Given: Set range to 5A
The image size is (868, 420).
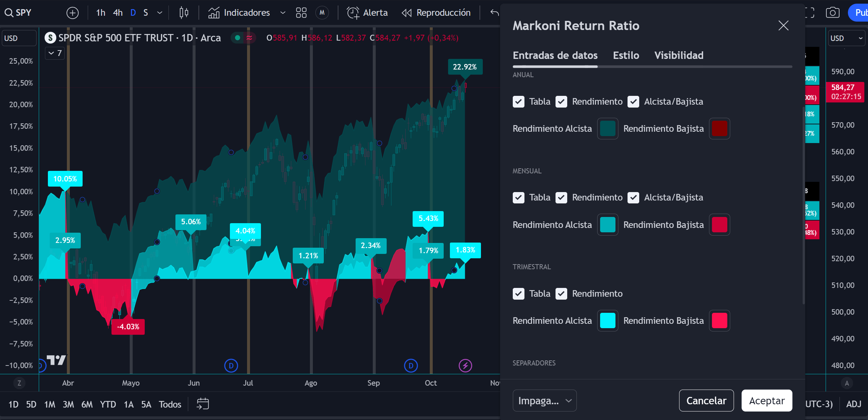Looking at the screenshot, I should tap(146, 404).
